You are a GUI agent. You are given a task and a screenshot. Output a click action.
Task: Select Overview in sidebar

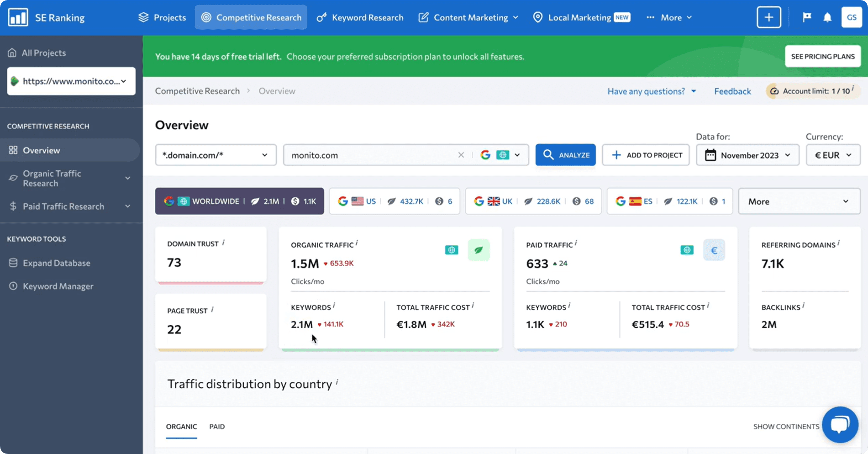point(70,150)
